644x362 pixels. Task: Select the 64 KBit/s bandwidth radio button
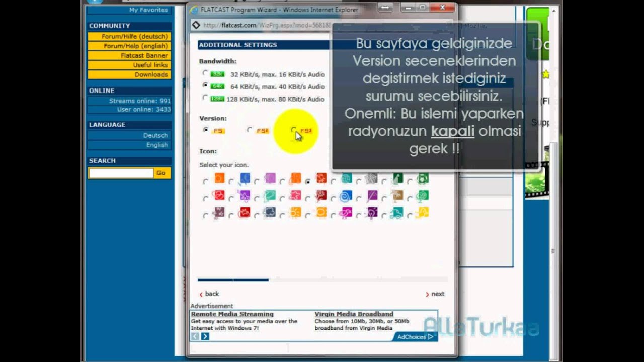(205, 86)
